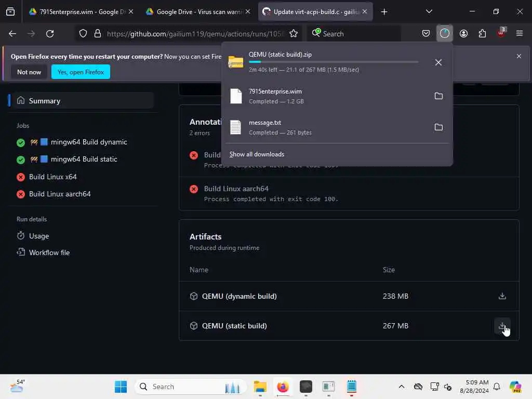Expand the list all tabs chevron
This screenshot has height=399, width=532.
click(429, 11)
